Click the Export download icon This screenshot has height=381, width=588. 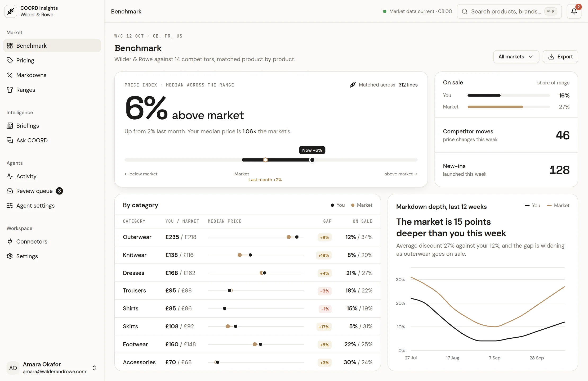(551, 57)
